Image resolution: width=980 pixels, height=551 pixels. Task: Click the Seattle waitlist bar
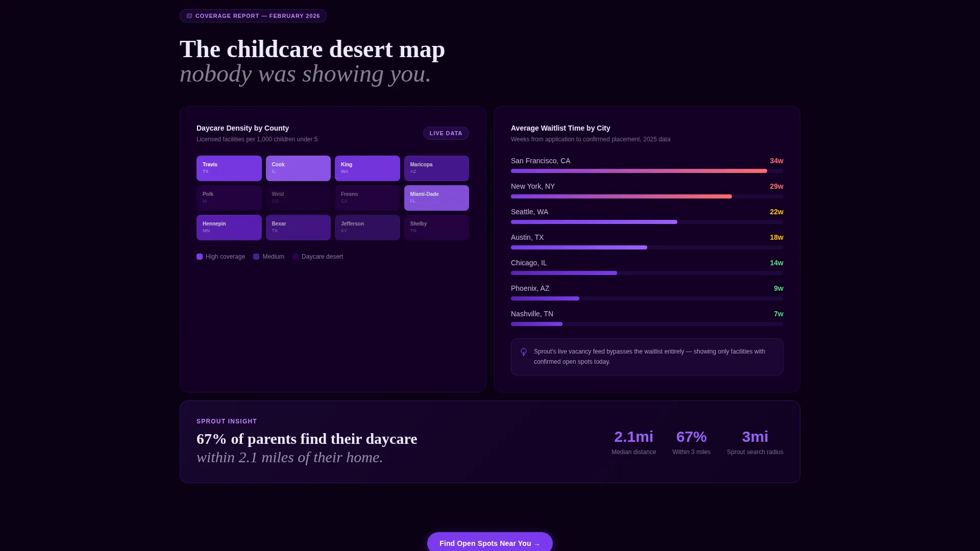(647, 222)
